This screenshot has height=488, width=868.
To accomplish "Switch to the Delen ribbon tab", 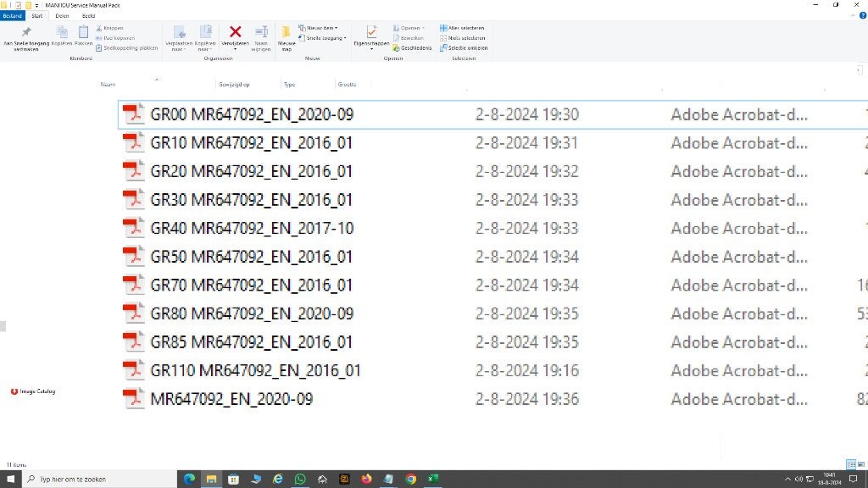I will [x=62, y=16].
